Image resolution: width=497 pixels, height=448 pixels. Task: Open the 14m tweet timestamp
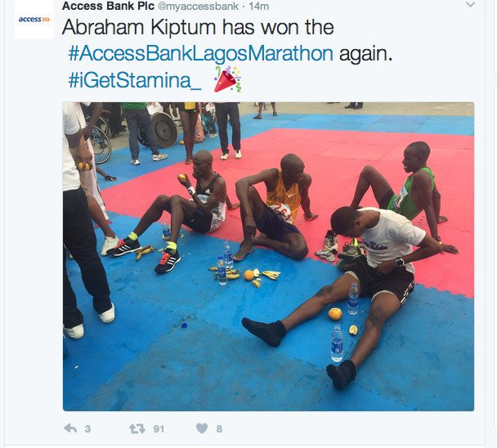coord(258,6)
